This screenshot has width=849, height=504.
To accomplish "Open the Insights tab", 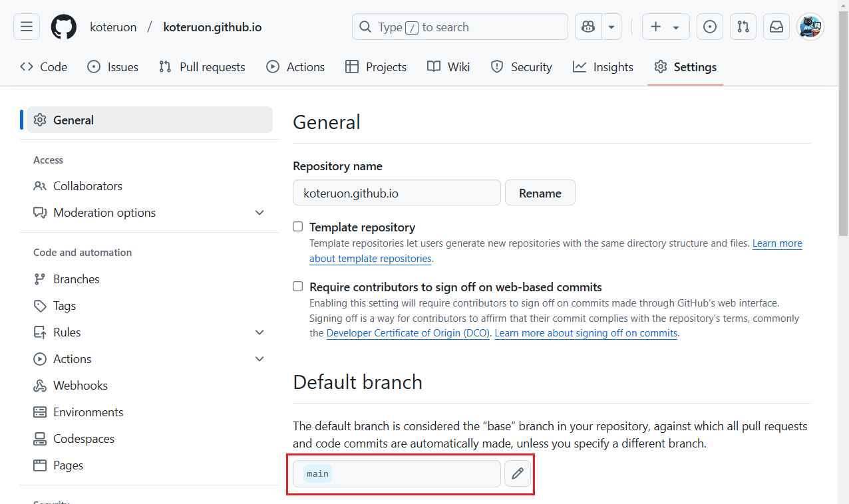I will pos(602,66).
